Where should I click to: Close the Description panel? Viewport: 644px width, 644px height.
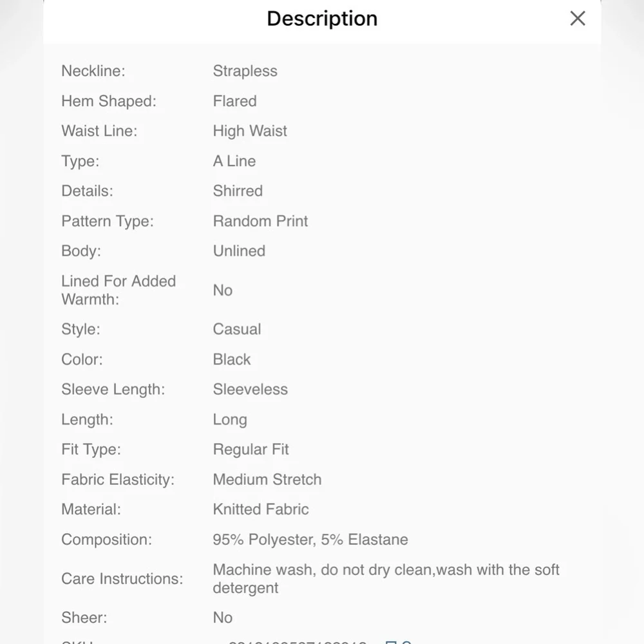point(578,19)
